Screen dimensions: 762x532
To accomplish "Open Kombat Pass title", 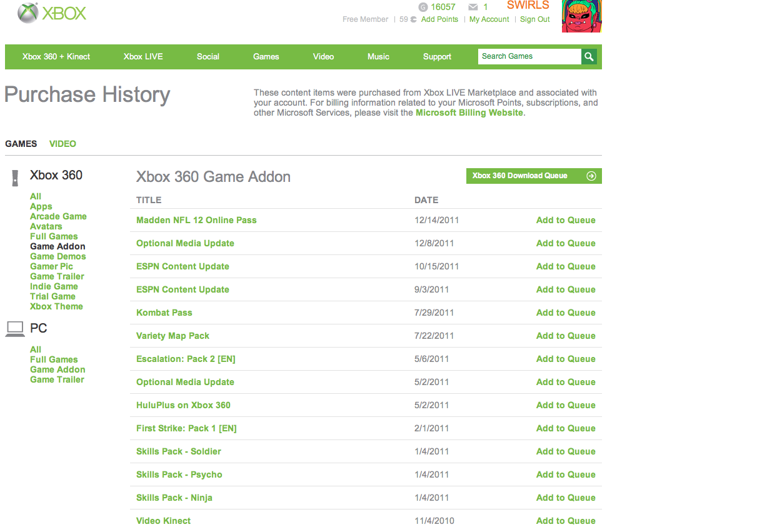I will [x=164, y=313].
